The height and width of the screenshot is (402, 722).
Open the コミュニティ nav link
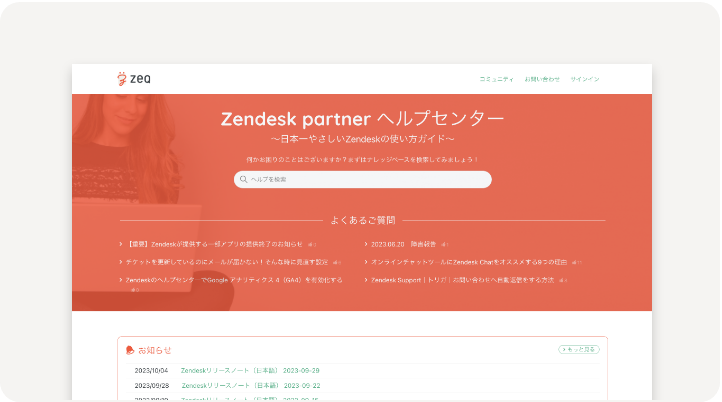pyautogui.click(x=496, y=79)
